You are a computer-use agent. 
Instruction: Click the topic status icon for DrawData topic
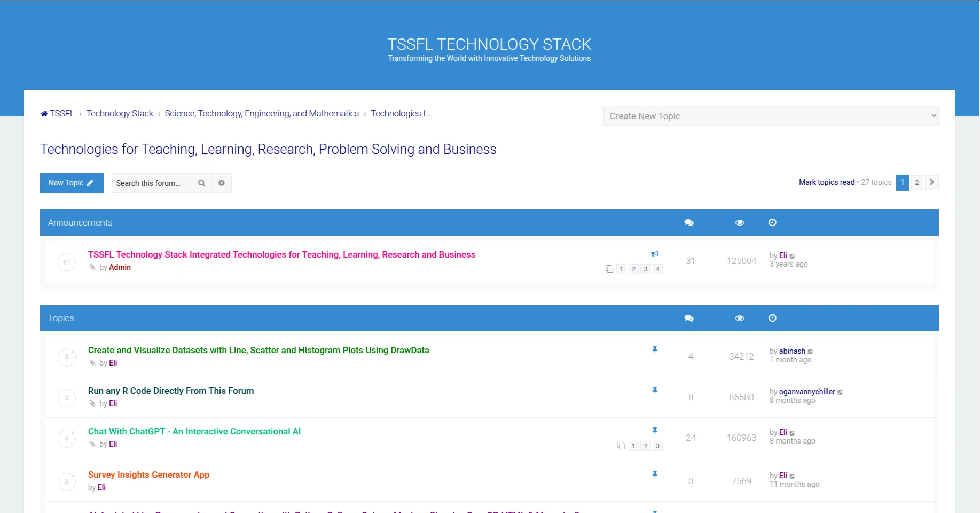coord(67,357)
